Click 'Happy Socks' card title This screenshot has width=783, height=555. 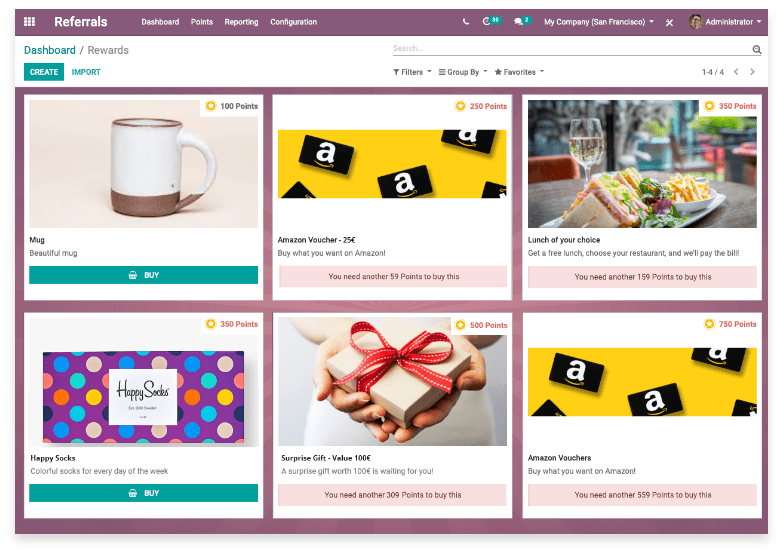[53, 458]
